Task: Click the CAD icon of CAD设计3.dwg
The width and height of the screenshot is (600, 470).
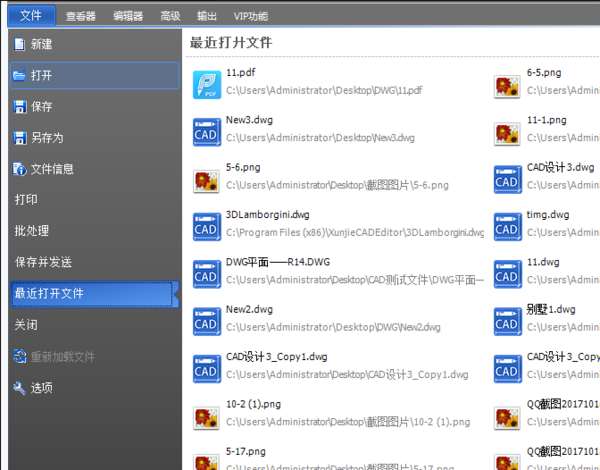Action: [507, 180]
